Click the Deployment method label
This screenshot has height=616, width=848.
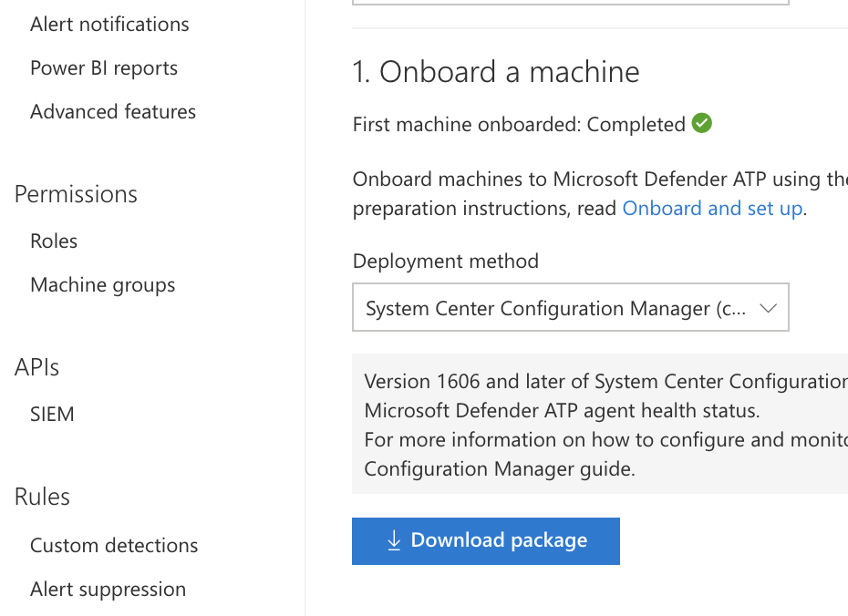click(446, 262)
